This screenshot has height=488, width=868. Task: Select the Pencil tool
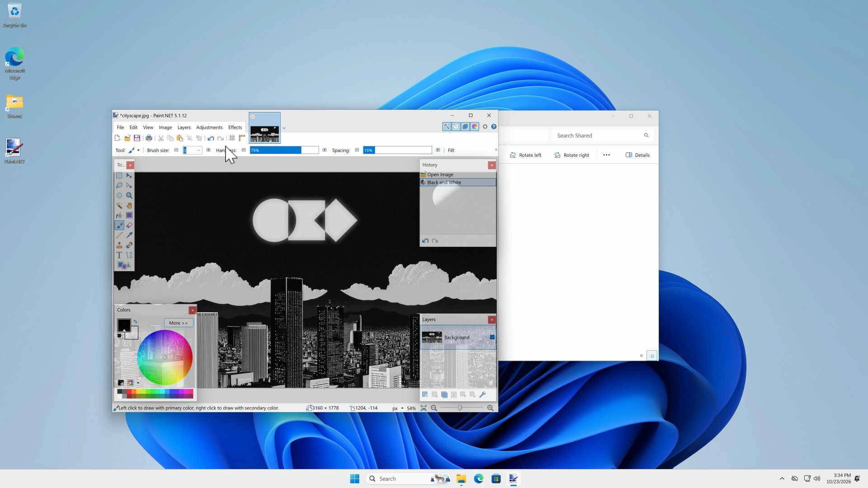click(119, 235)
